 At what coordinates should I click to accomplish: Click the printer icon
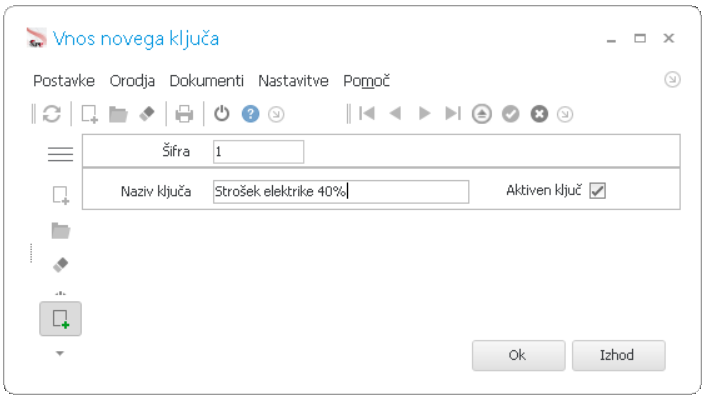tap(184, 114)
